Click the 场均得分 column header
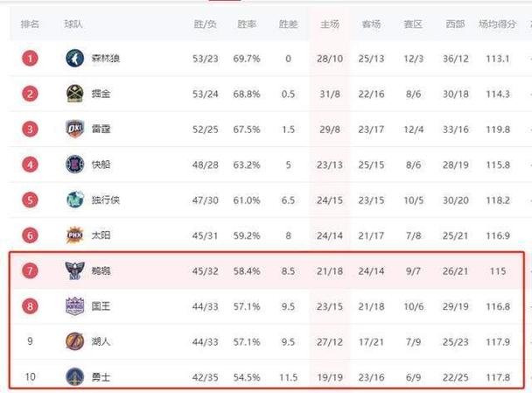The height and width of the screenshot is (393, 532). point(497,25)
